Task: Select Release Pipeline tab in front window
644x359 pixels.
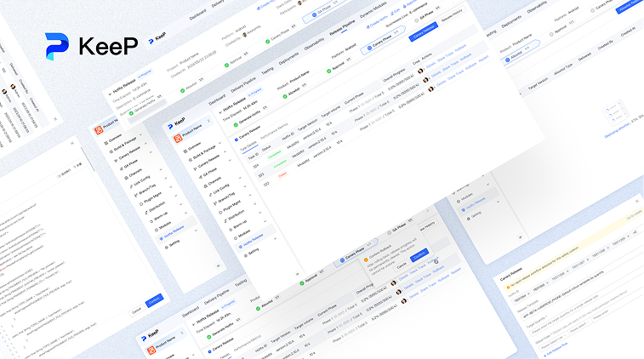Action: click(x=342, y=26)
